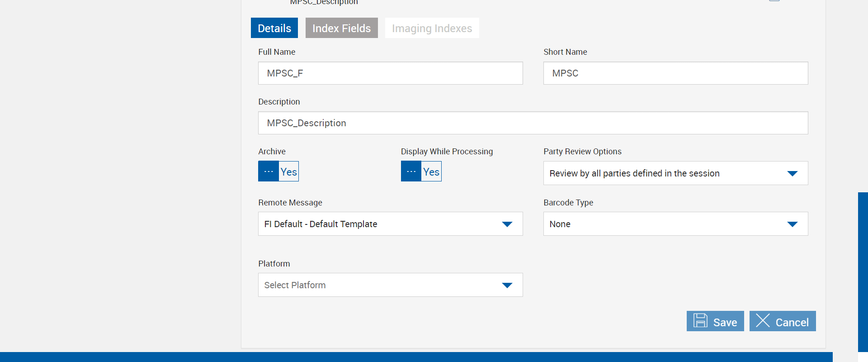Open the Barcode Type dropdown
868x362 pixels.
pyautogui.click(x=675, y=224)
